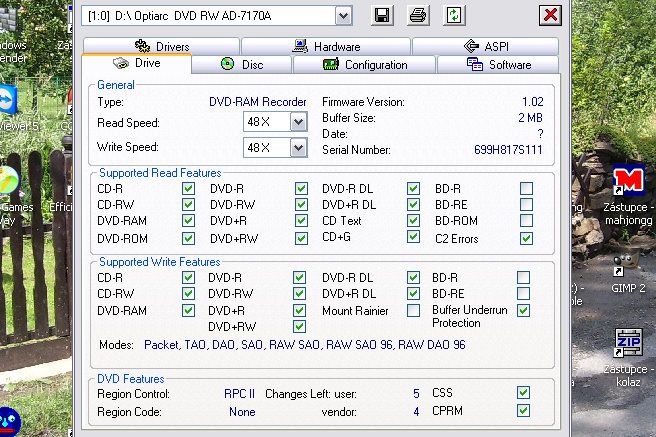Image resolution: width=656 pixels, height=437 pixels.
Task: Click the printer icon
Action: click(x=418, y=16)
